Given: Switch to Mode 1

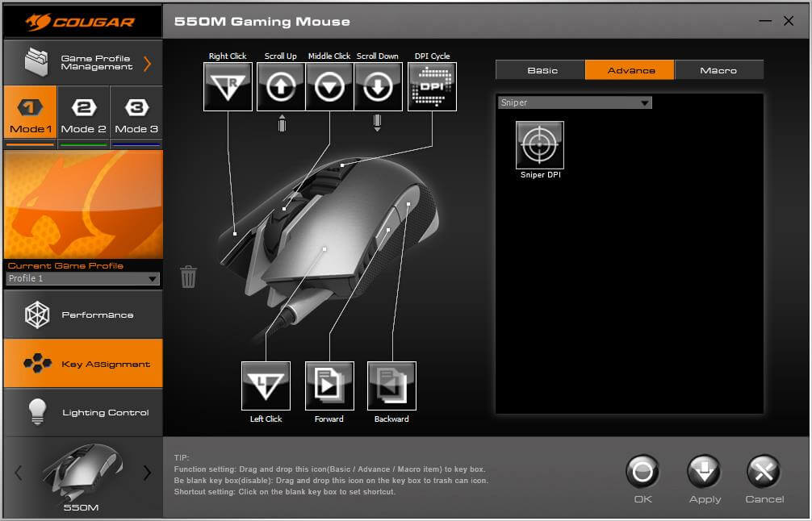Looking at the screenshot, I should (x=30, y=117).
